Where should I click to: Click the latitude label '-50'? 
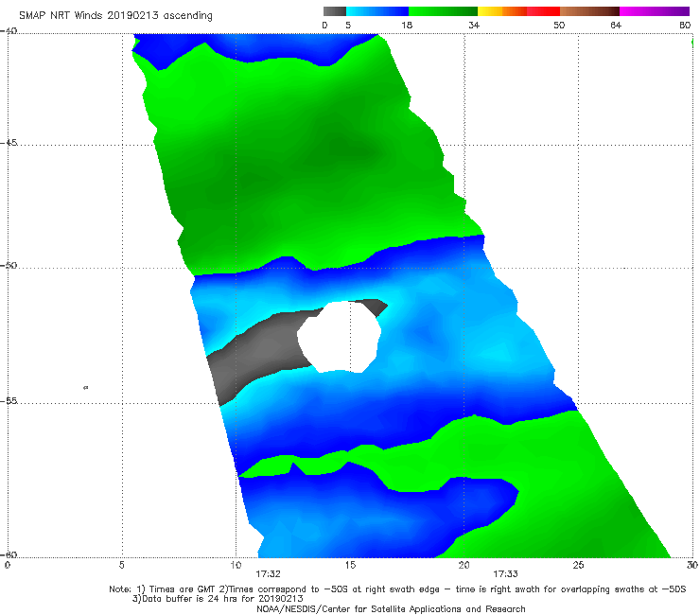click(9, 266)
